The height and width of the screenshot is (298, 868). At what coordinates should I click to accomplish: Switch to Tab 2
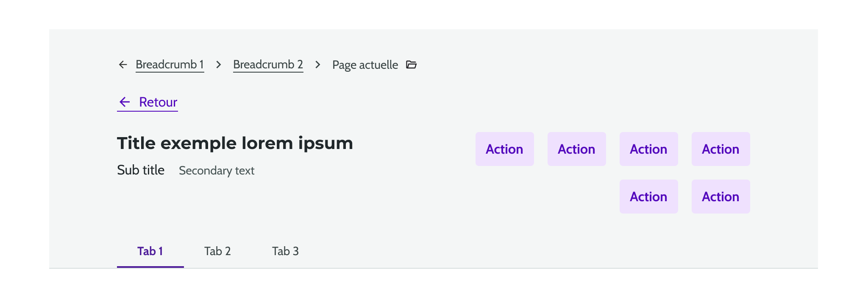pyautogui.click(x=217, y=251)
